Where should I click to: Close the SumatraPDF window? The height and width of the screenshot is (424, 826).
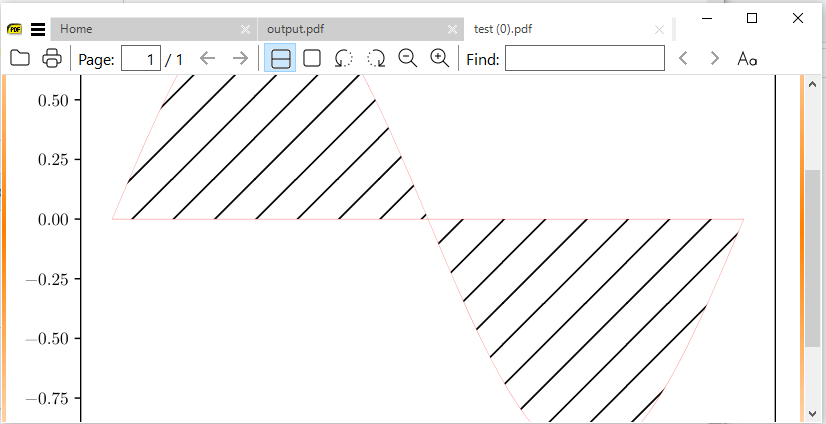[x=798, y=18]
